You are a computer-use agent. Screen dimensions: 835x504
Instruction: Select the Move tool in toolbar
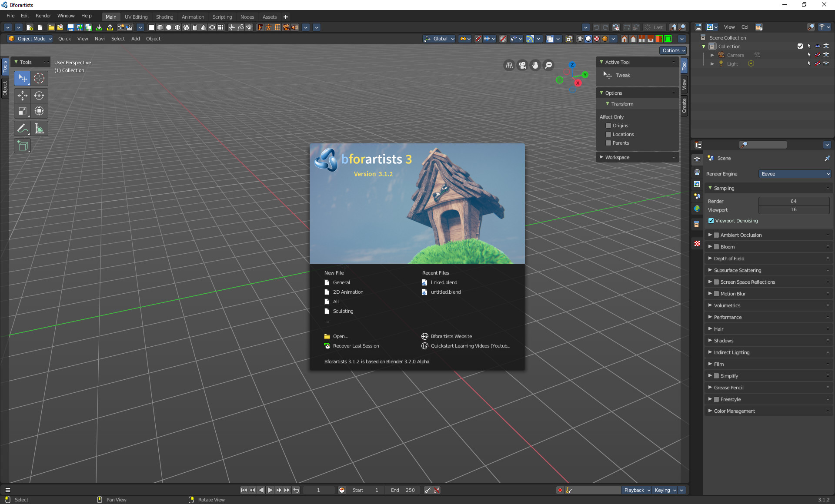point(22,96)
